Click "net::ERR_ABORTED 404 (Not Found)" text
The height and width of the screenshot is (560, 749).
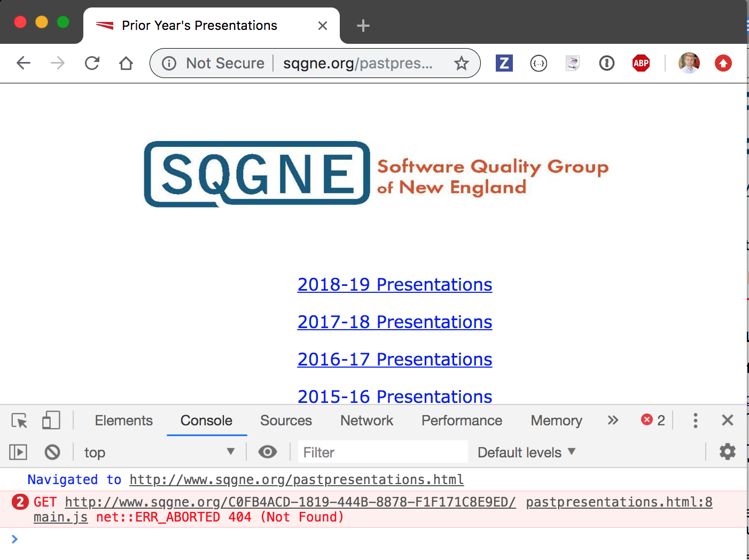220,517
